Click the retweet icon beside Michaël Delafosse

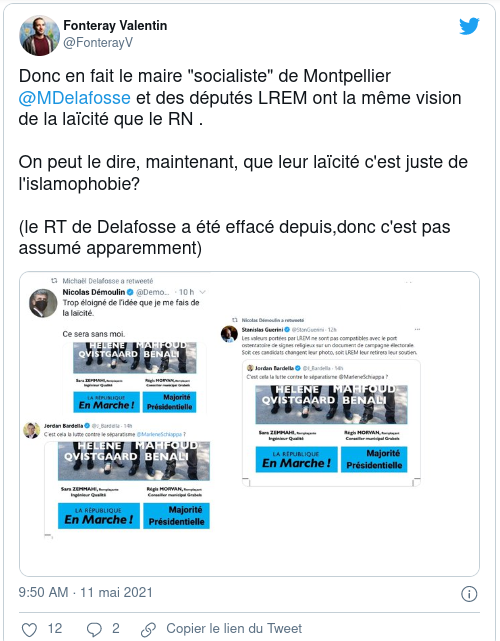(54, 281)
